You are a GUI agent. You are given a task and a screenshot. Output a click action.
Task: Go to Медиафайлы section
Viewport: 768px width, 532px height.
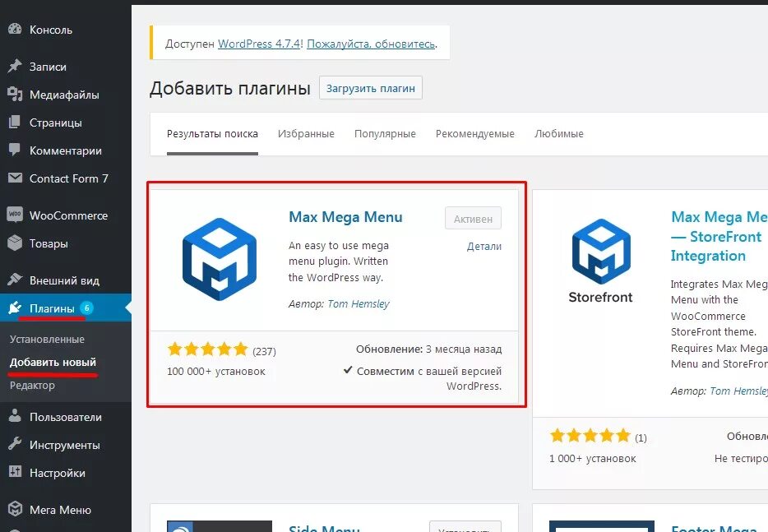point(64,95)
